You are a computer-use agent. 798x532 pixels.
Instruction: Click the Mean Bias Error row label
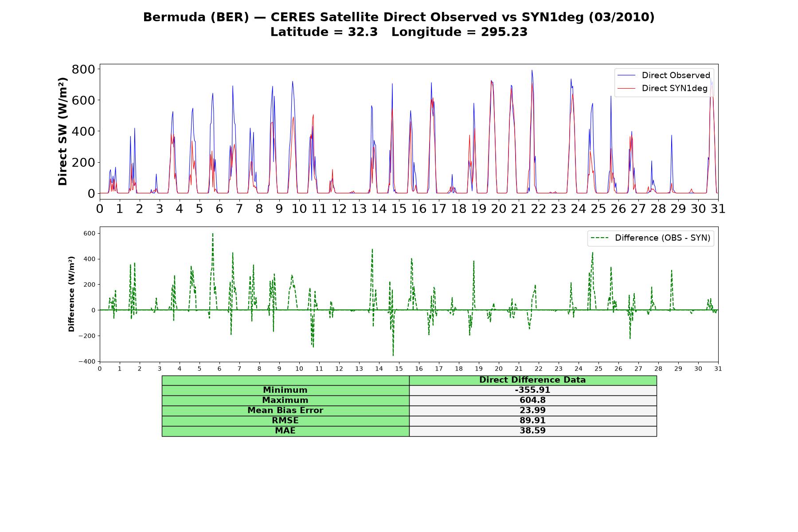click(x=285, y=411)
